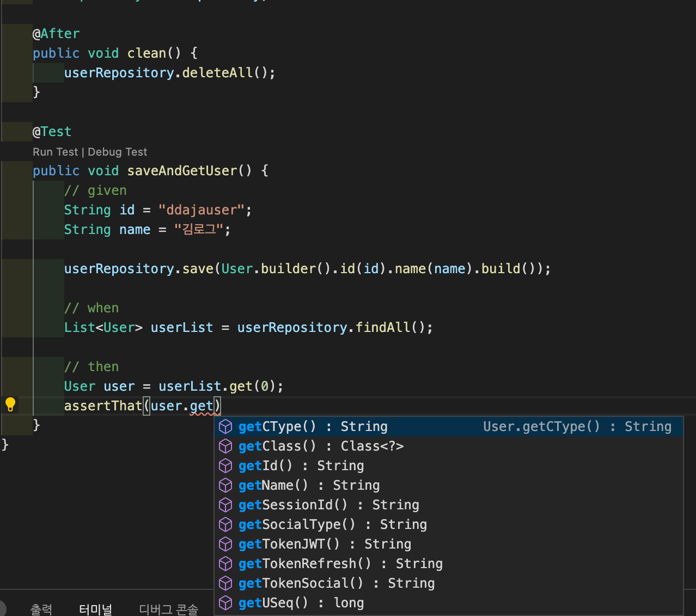696x616 pixels.
Task: Click the method icon beside getSessionId()
Action: click(225, 505)
